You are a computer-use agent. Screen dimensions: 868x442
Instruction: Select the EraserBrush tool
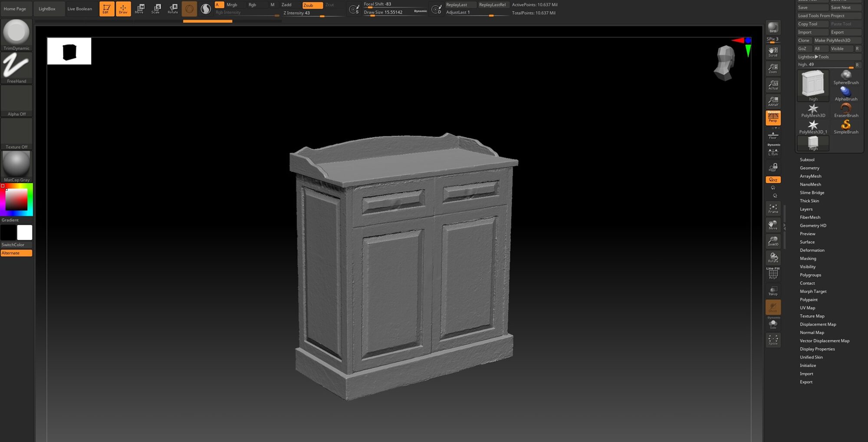coord(845,109)
